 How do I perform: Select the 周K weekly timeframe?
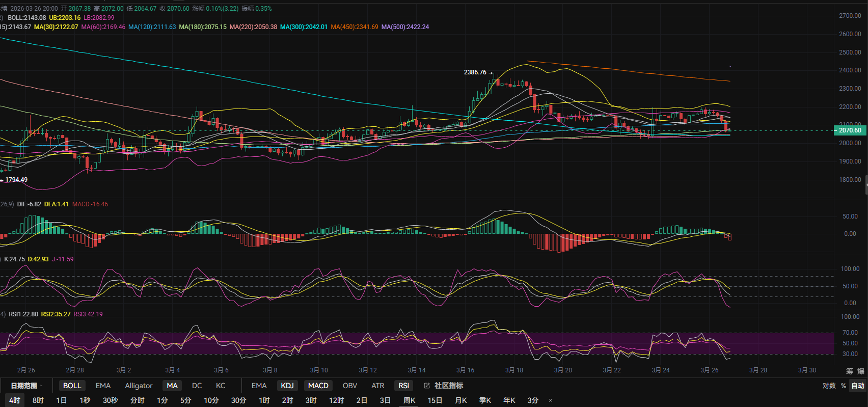point(409,400)
